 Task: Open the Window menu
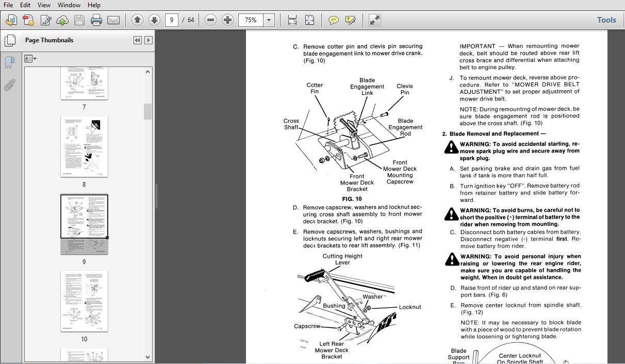click(69, 5)
